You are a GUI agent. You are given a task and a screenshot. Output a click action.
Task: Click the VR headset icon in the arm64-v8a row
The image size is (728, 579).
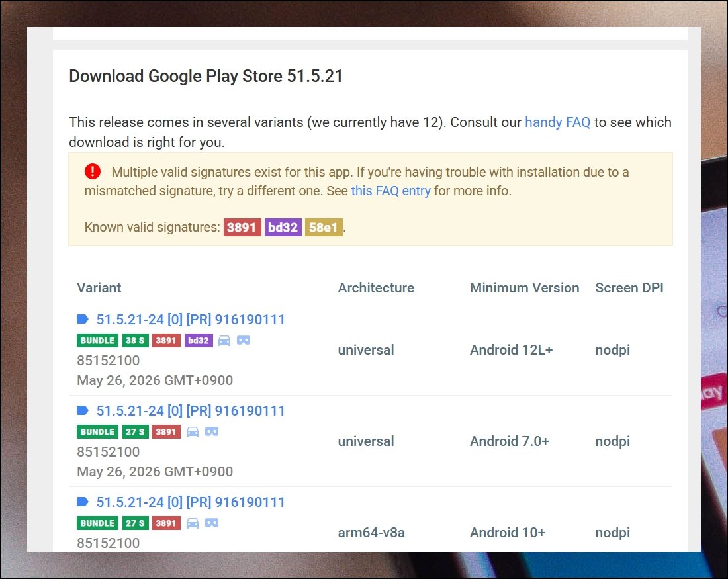212,523
